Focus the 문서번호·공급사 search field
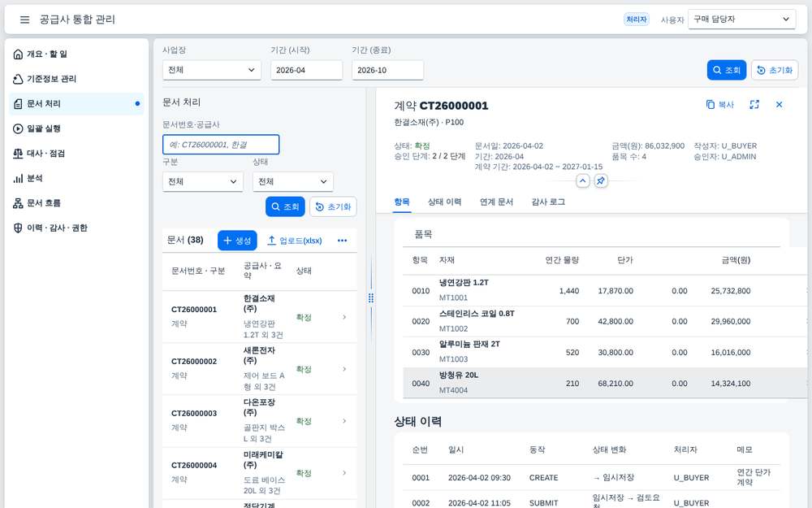The width and height of the screenshot is (812, 508). pyautogui.click(x=221, y=145)
